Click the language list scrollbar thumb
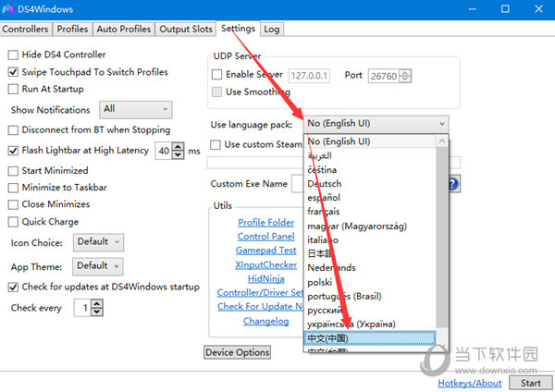The image size is (555, 392). click(x=442, y=237)
